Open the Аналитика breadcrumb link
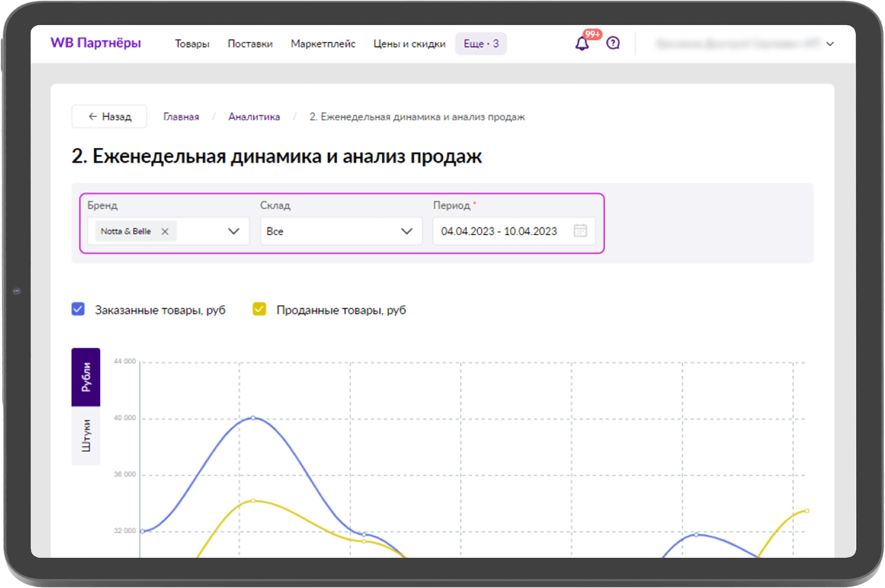Viewport: 885px width, 588px height. [254, 116]
